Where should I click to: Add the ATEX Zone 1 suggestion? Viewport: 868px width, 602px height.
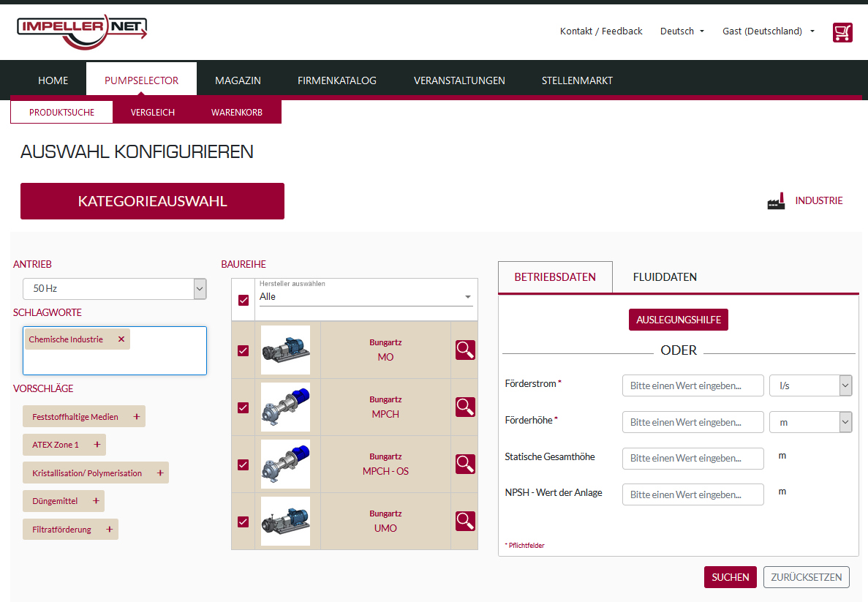pyautogui.click(x=96, y=445)
